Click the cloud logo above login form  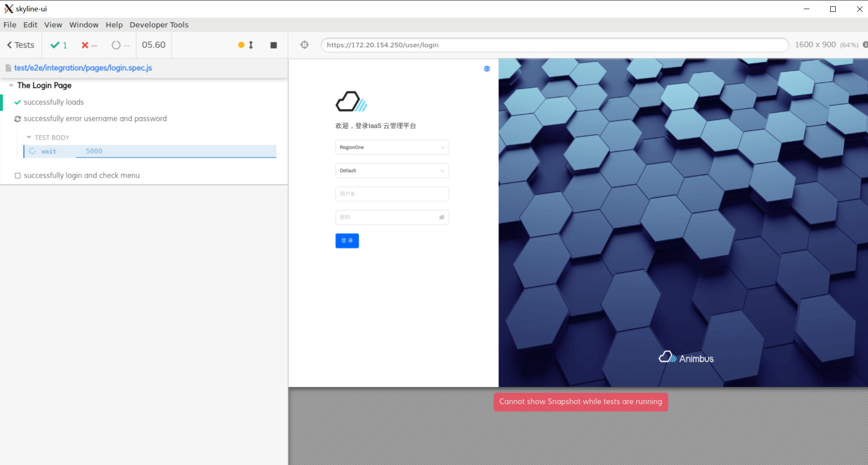pos(351,101)
